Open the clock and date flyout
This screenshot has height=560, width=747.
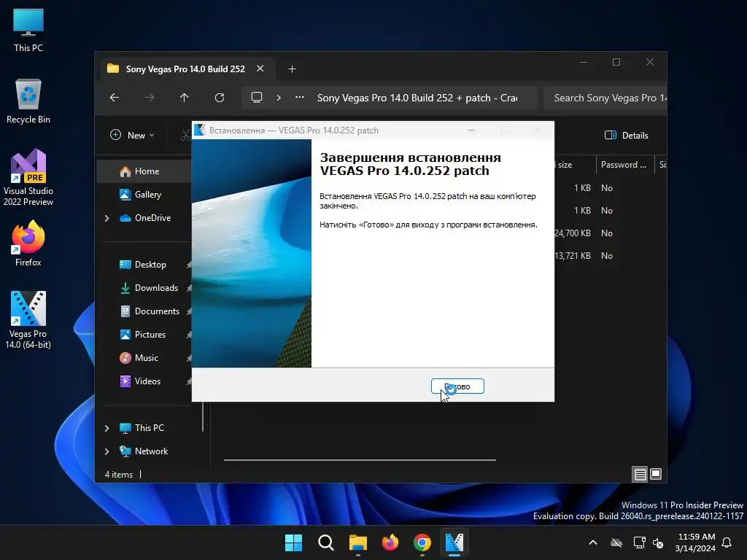pyautogui.click(x=695, y=542)
